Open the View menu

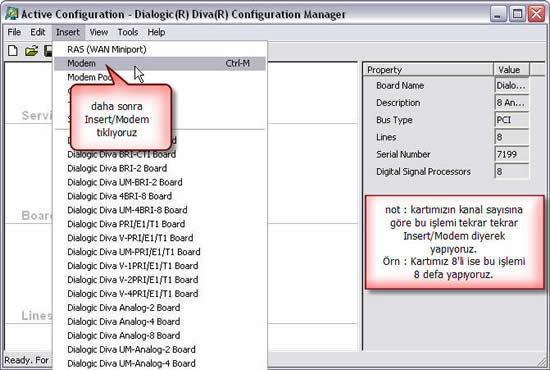[x=99, y=32]
